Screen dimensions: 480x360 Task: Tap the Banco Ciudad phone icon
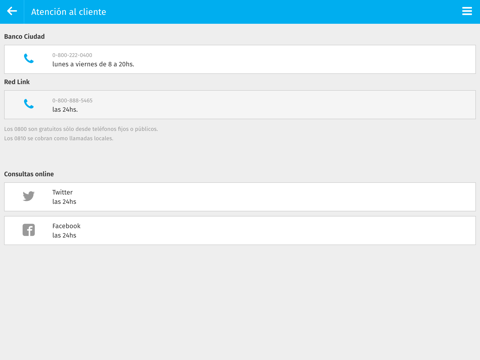click(x=29, y=59)
